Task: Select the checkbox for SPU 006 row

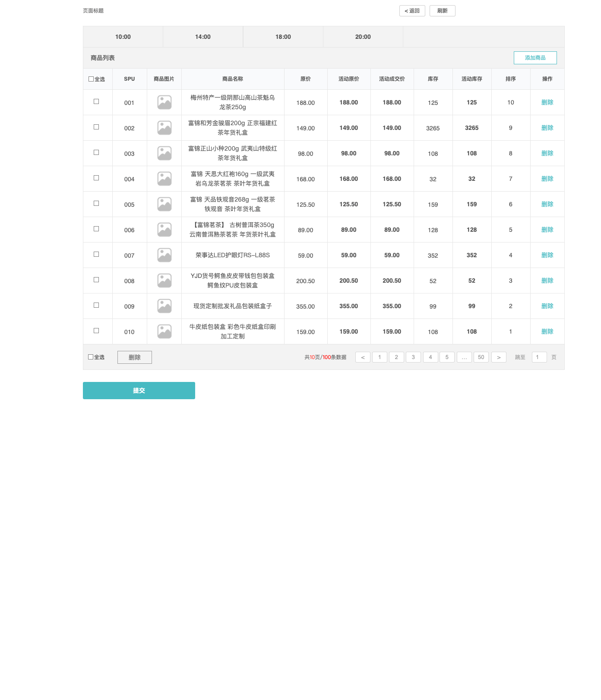Action: pyautogui.click(x=96, y=229)
